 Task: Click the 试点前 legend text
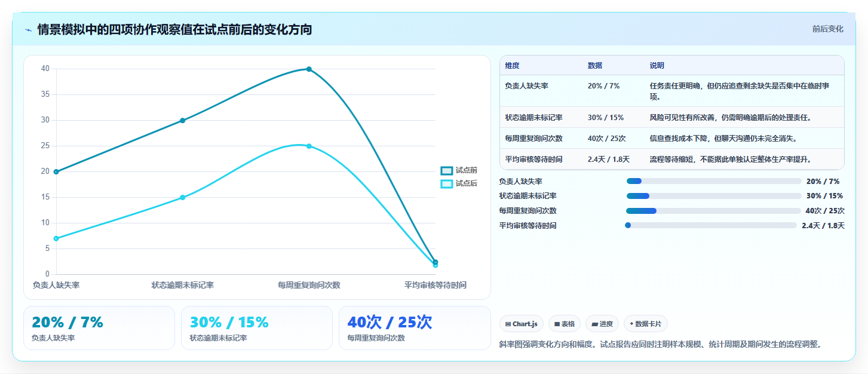pos(467,170)
